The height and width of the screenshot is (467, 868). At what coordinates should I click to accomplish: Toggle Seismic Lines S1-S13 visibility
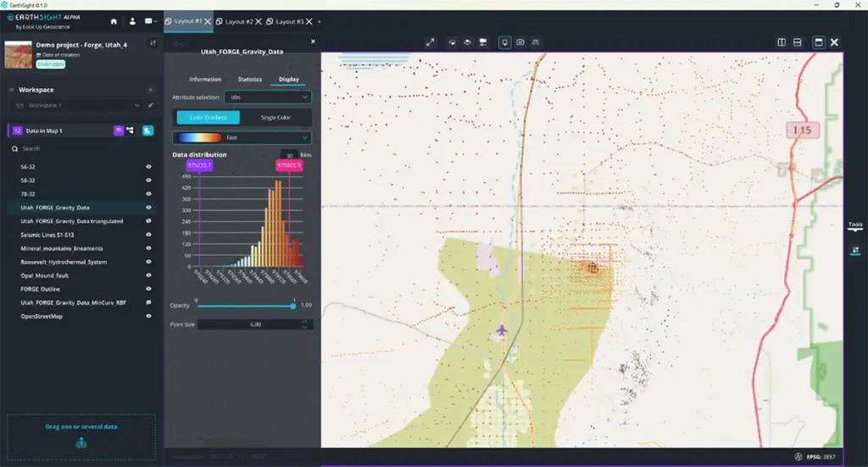pos(148,235)
